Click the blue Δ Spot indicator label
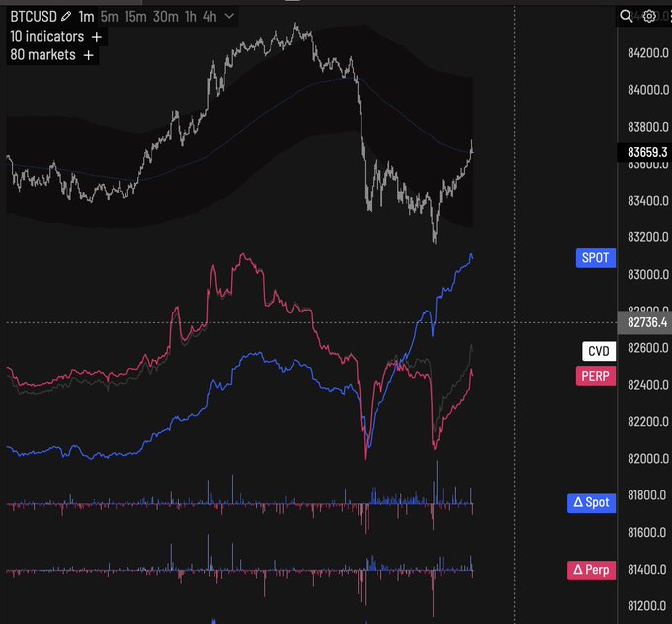This screenshot has width=672, height=624. pyautogui.click(x=591, y=503)
